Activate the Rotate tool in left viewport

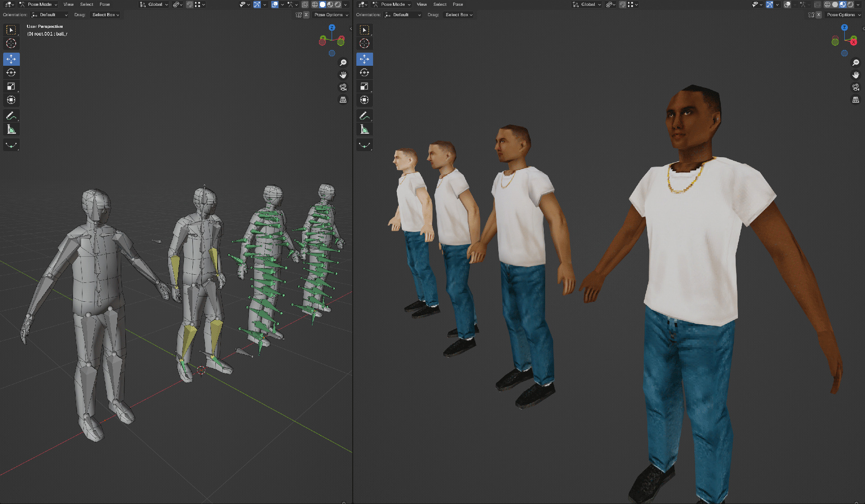[11, 73]
